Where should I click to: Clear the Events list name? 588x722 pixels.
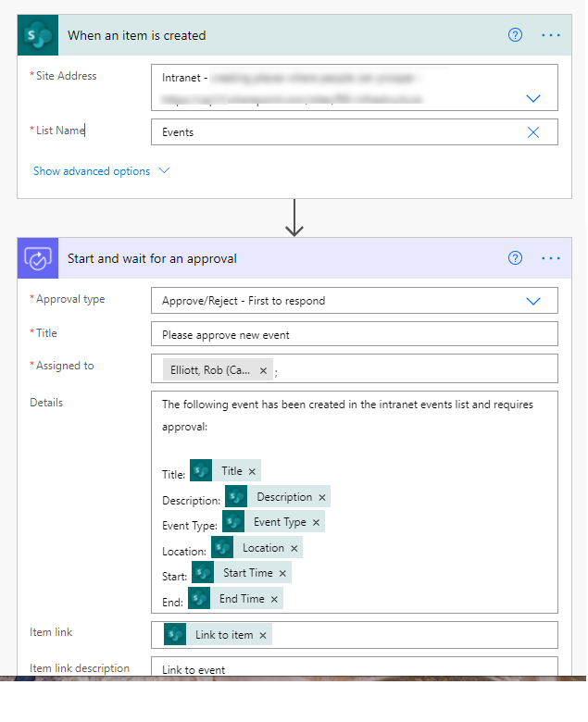click(533, 132)
